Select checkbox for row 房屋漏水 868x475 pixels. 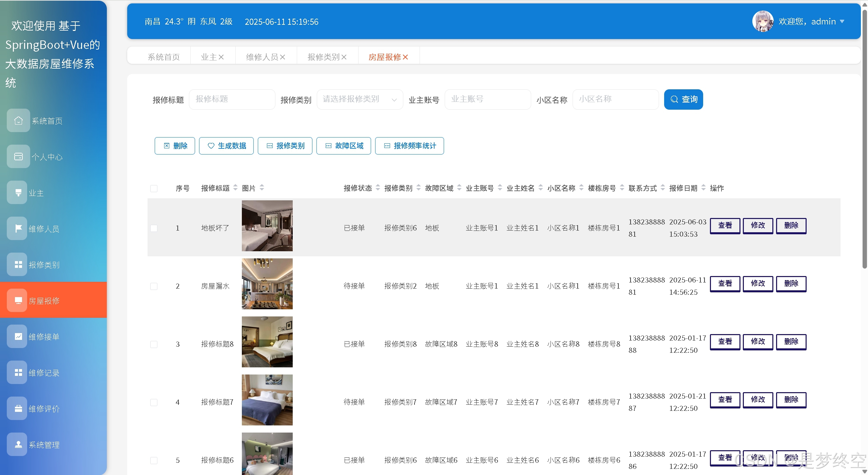point(154,286)
